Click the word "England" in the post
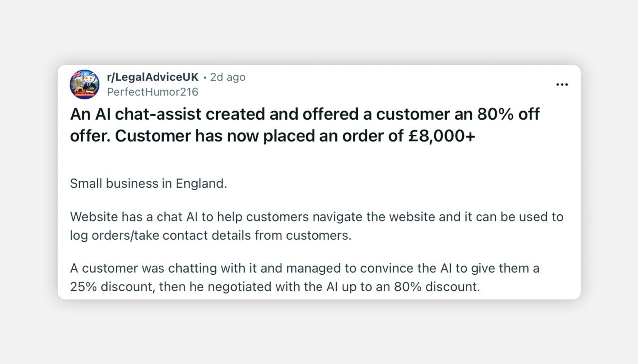Screen dimensions: 638x364 [x=200, y=183]
